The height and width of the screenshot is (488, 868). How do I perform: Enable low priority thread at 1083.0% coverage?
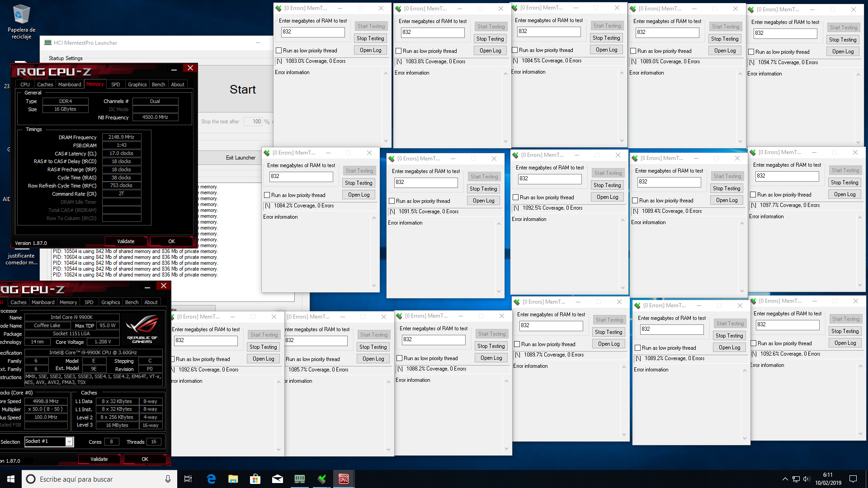pyautogui.click(x=279, y=51)
